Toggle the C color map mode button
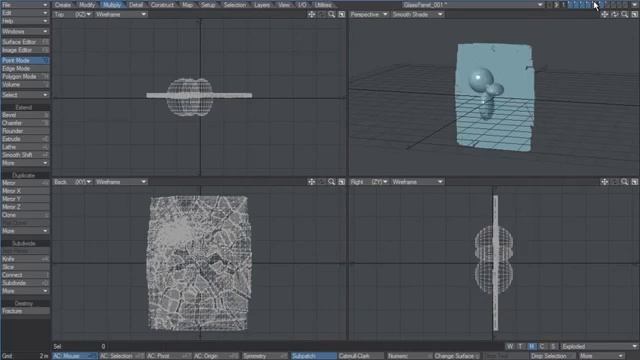The image size is (640, 360). tap(542, 347)
